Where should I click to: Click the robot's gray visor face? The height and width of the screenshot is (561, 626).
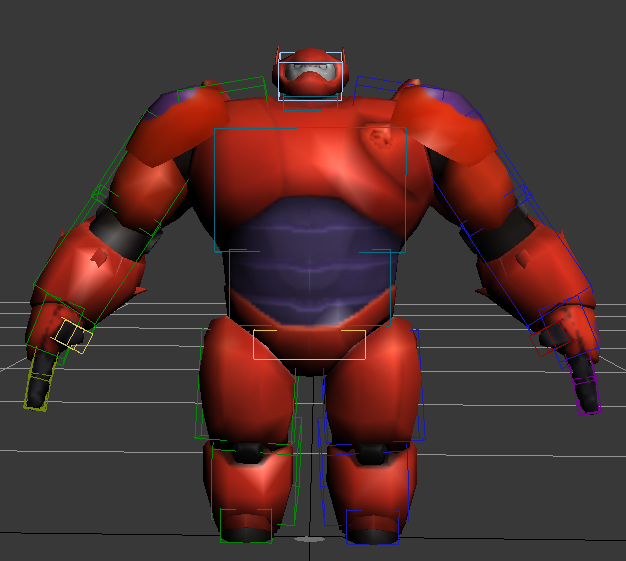click(x=310, y=78)
